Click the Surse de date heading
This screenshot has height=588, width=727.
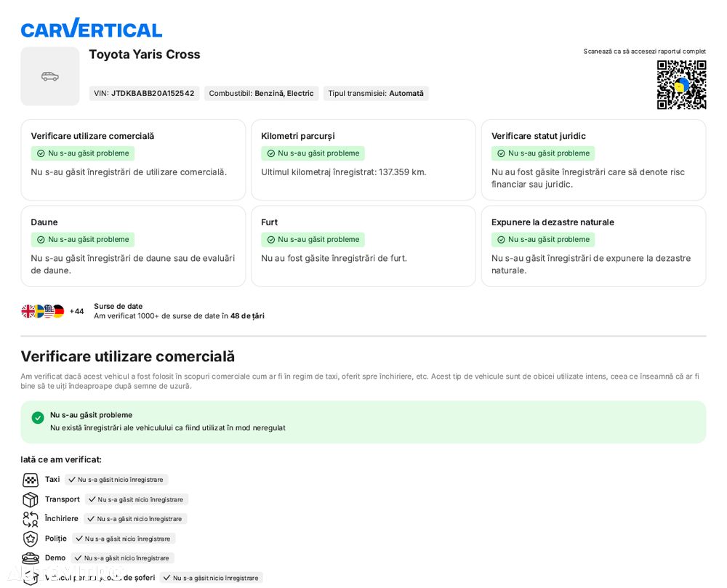tap(119, 306)
